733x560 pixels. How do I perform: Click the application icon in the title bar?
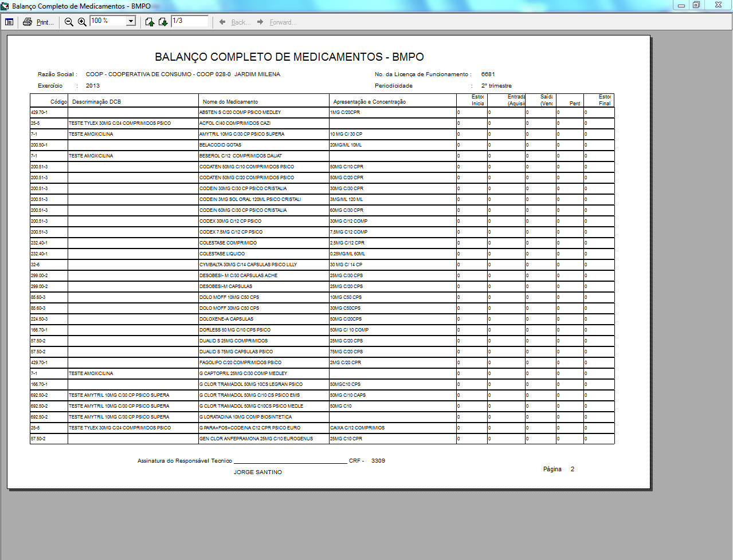pos(5,6)
